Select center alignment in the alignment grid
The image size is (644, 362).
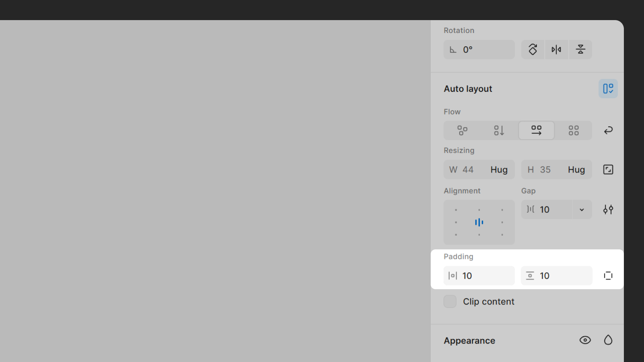[479, 222]
